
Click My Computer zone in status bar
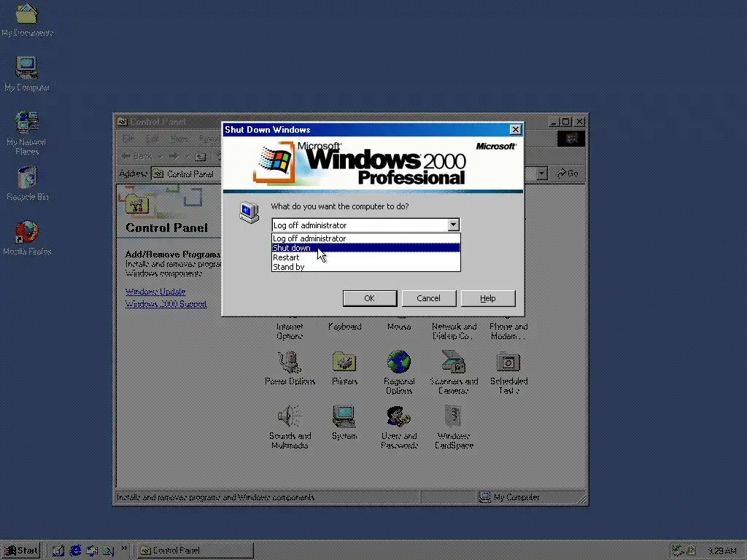510,497
